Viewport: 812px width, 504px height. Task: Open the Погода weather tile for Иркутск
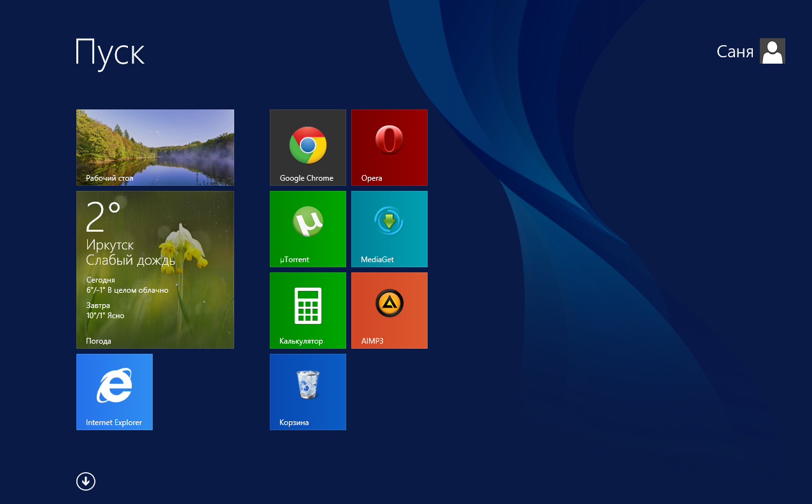155,270
